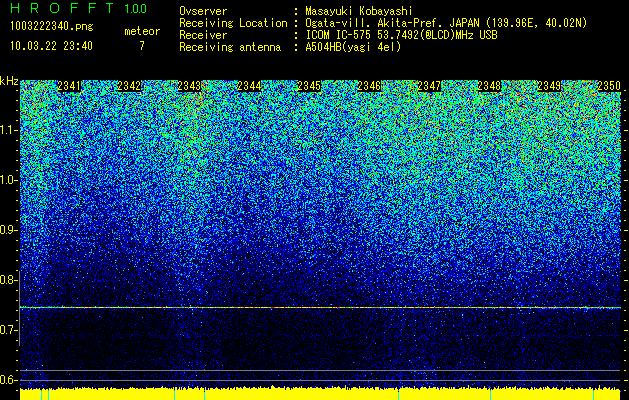The height and width of the screenshot is (400, 629).
Task: Select the ICOM IC-575 receiver value
Action: click(401, 35)
